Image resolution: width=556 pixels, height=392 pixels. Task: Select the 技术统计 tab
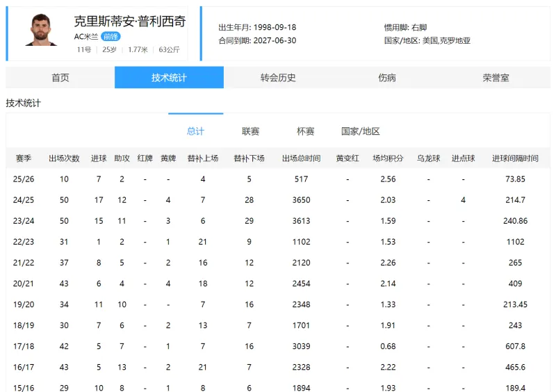169,78
